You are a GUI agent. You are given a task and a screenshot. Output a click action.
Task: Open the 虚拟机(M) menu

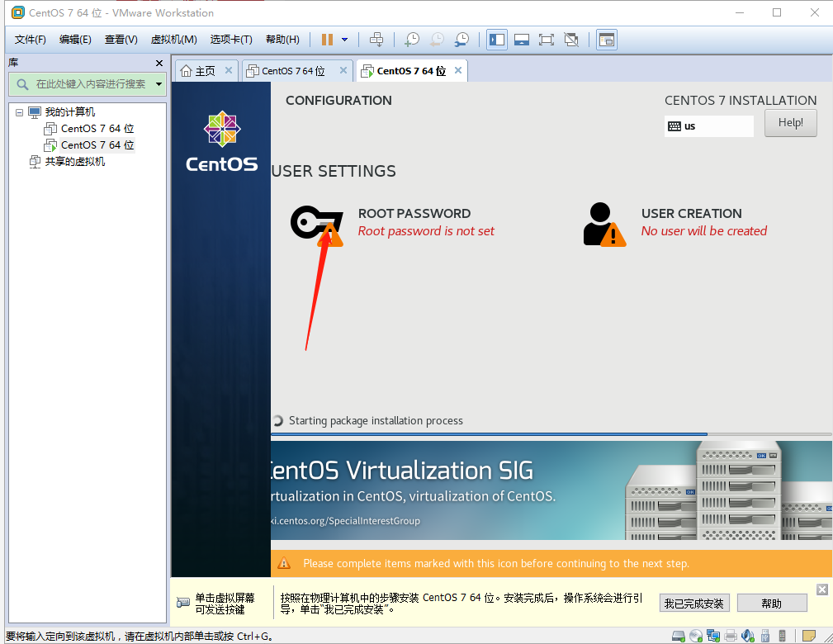pos(173,39)
